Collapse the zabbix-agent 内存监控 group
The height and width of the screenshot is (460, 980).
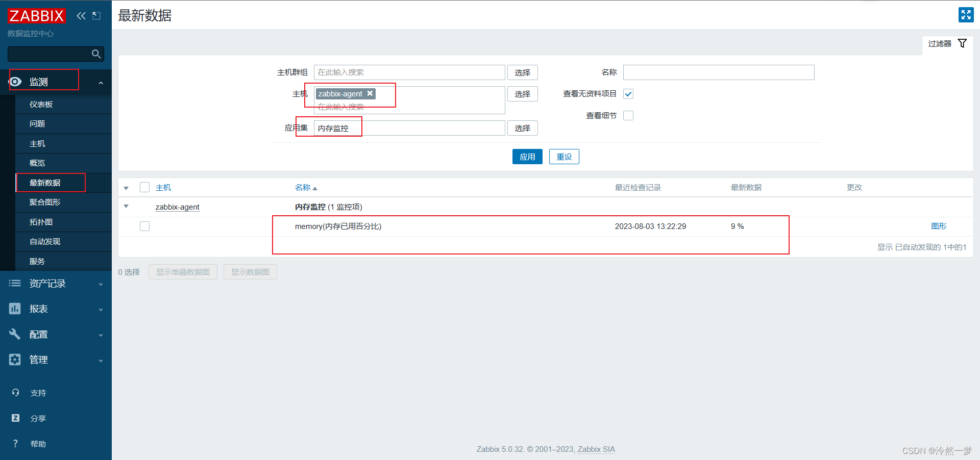point(126,207)
